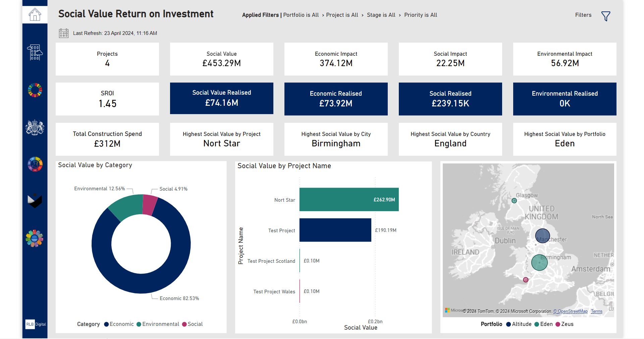644x339 pixels.
Task: Open the dark shield sidebar icon page
Action: click(x=35, y=201)
